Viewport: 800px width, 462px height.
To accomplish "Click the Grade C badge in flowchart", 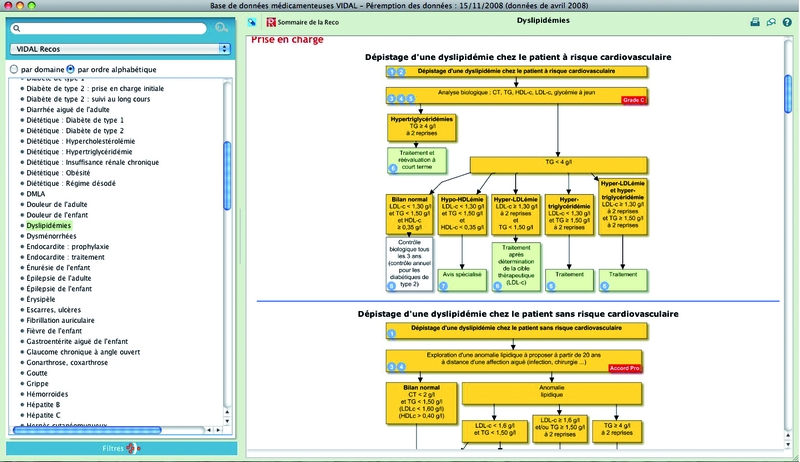I will pos(635,100).
